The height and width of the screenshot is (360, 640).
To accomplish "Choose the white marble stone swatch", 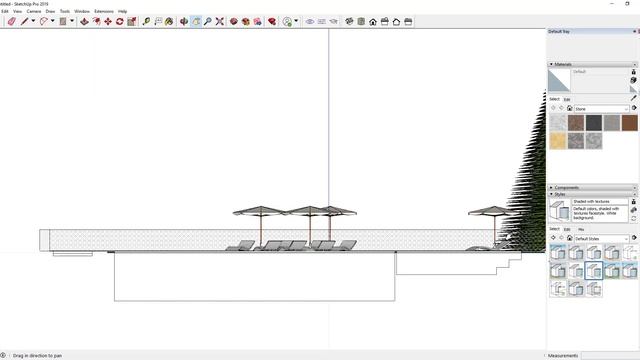I will (x=558, y=122).
